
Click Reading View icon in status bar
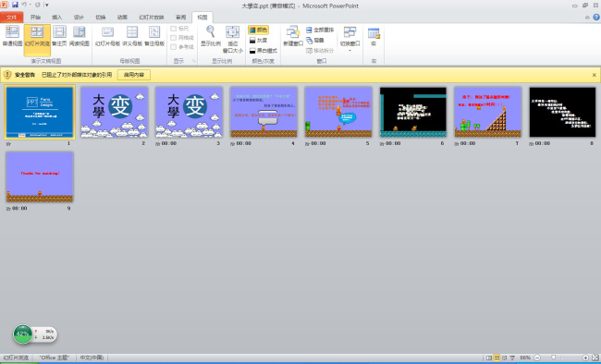tap(505, 358)
